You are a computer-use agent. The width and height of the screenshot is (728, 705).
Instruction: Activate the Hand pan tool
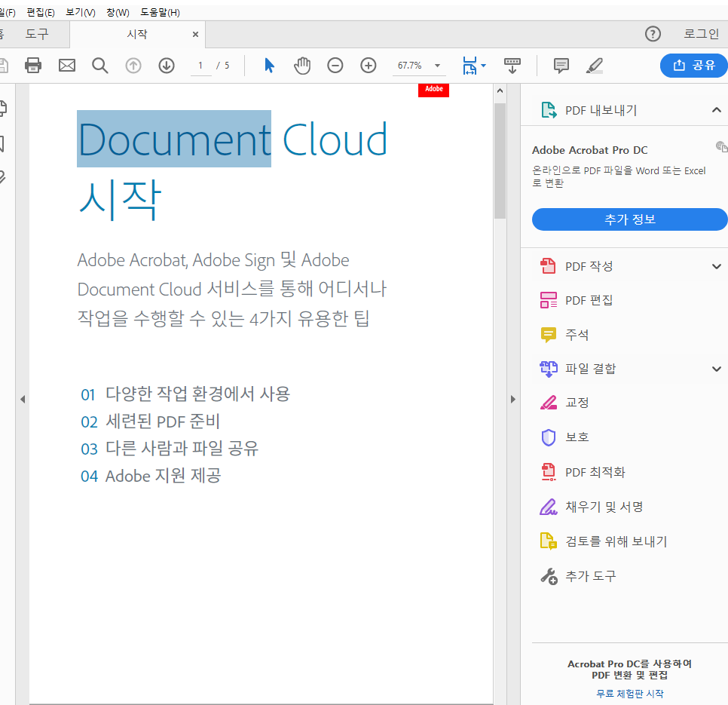[x=302, y=66]
